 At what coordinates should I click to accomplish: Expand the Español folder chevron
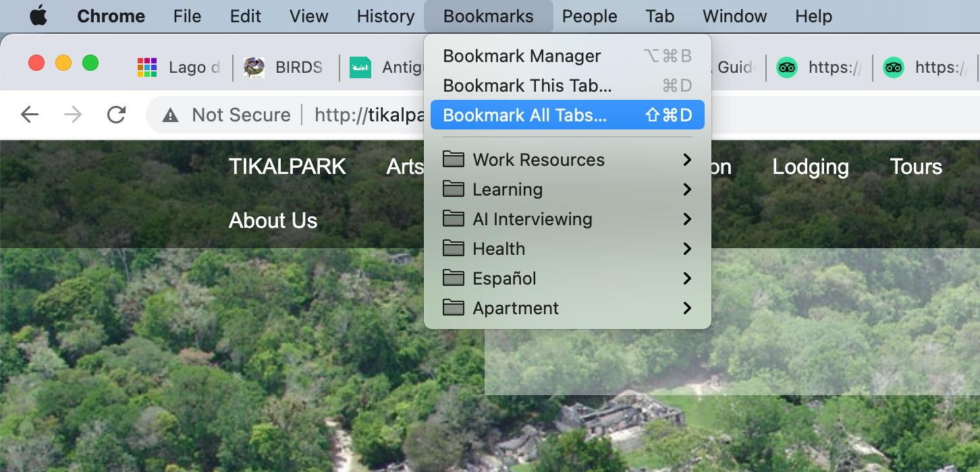point(687,278)
